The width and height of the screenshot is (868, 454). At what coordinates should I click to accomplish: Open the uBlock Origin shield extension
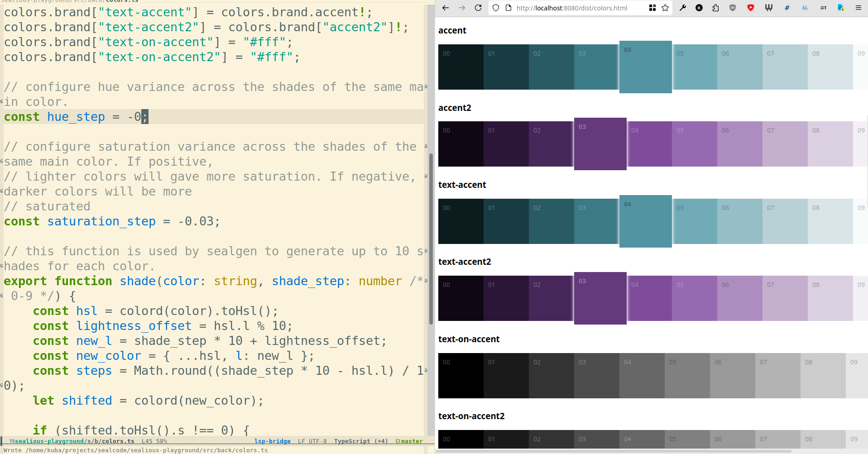point(733,8)
